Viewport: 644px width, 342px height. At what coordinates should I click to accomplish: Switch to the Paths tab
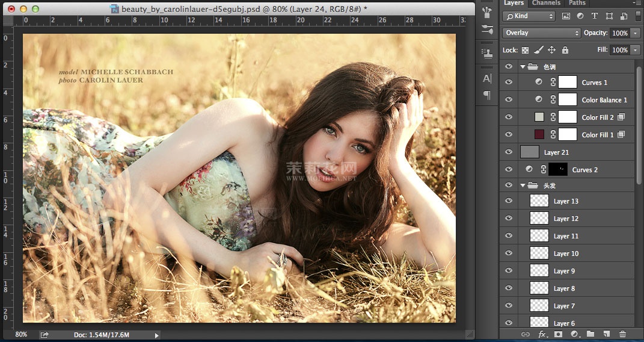pyautogui.click(x=577, y=2)
